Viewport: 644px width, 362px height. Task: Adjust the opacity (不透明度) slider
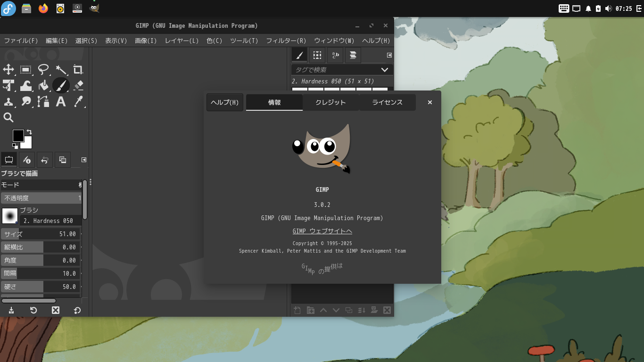(x=41, y=198)
